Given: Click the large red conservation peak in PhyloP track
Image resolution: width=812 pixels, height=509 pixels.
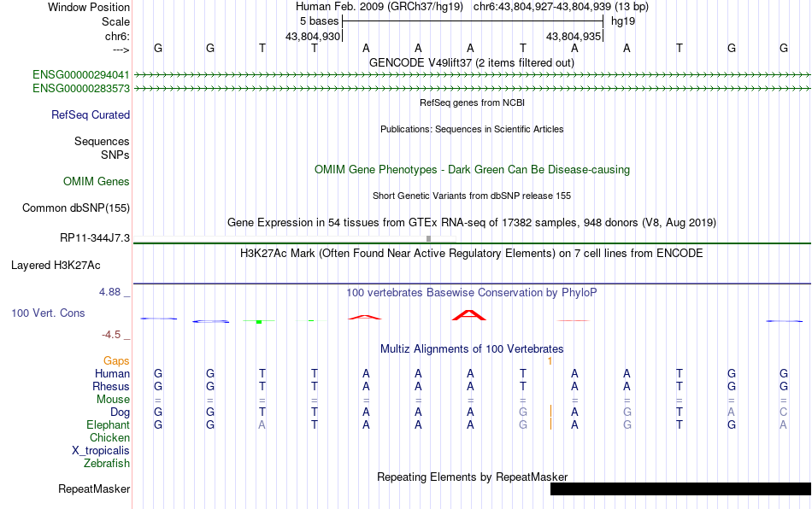Looking at the screenshot, I should point(469,315).
